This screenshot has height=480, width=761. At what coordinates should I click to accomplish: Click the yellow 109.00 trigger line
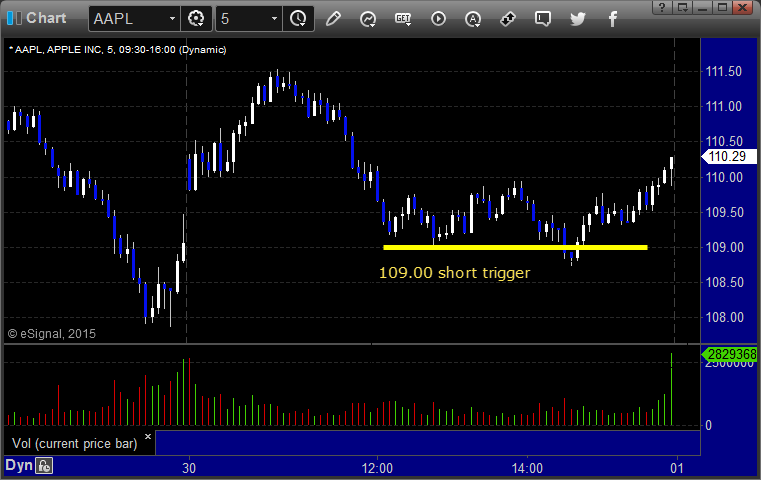tap(515, 248)
